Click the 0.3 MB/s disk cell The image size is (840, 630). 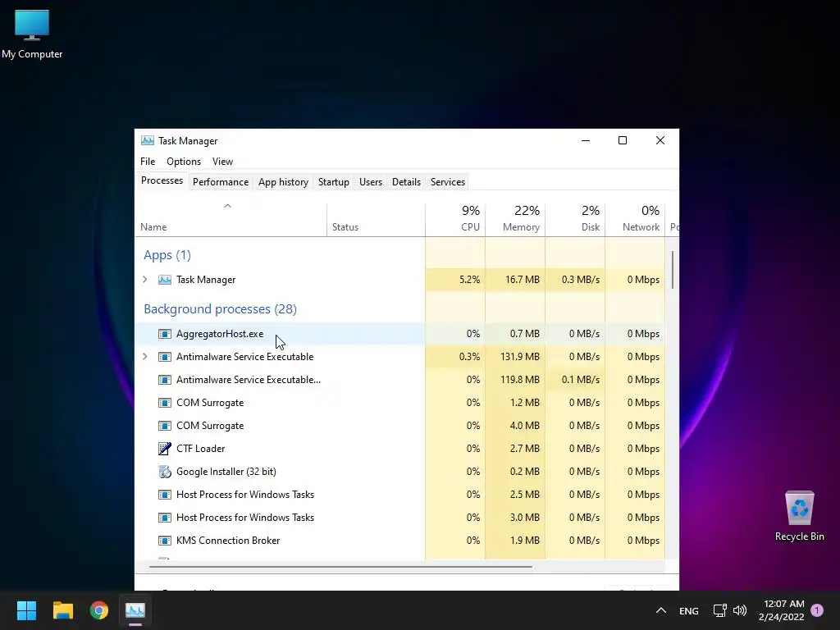[x=575, y=280]
